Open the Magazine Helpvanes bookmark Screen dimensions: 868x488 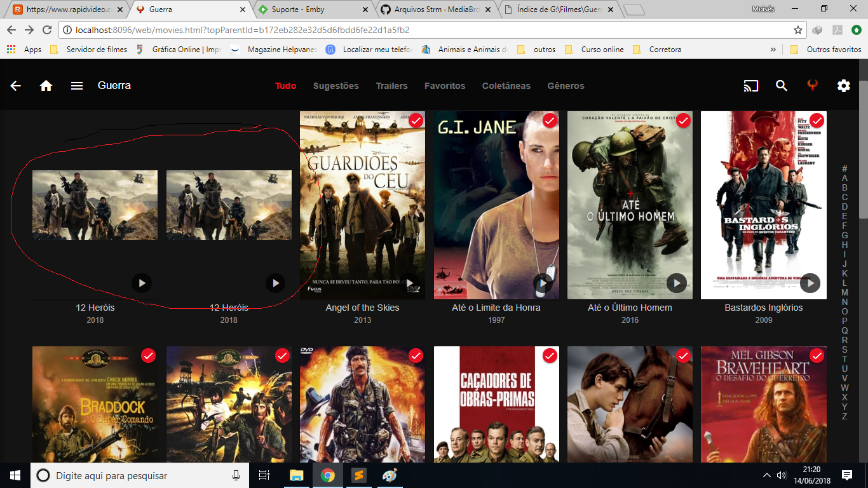(275, 50)
